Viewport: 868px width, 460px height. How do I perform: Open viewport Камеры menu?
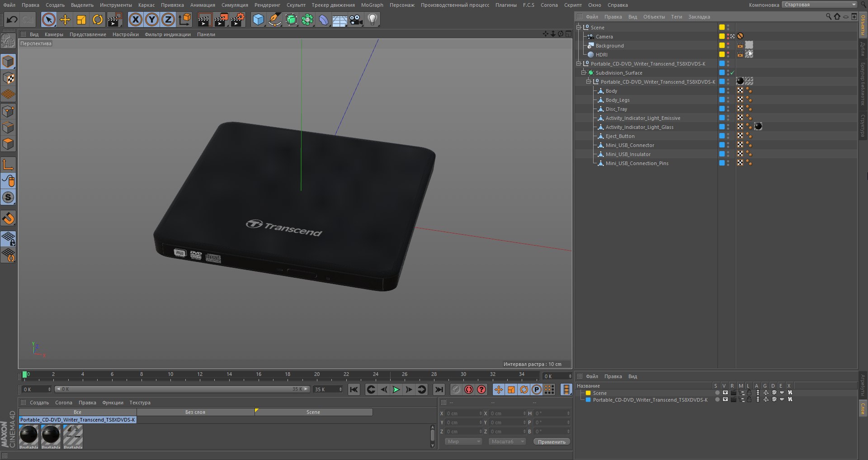[54, 34]
